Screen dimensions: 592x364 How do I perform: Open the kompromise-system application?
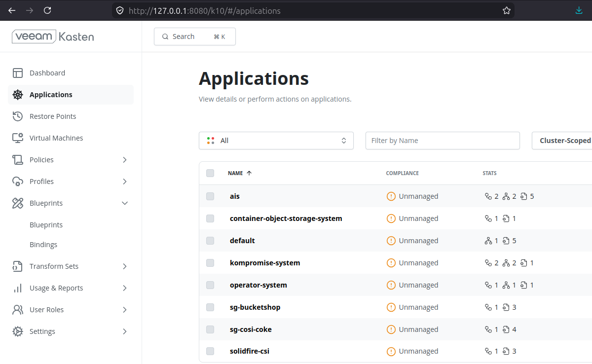click(x=265, y=263)
